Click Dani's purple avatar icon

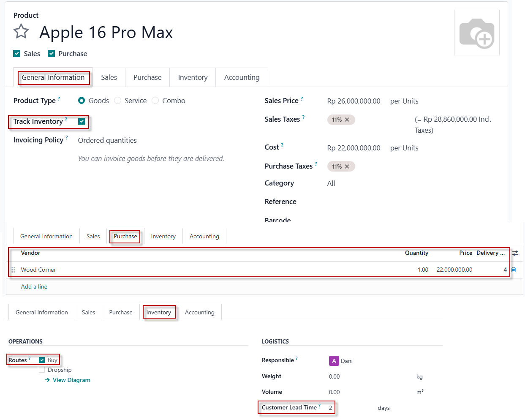pyautogui.click(x=334, y=361)
